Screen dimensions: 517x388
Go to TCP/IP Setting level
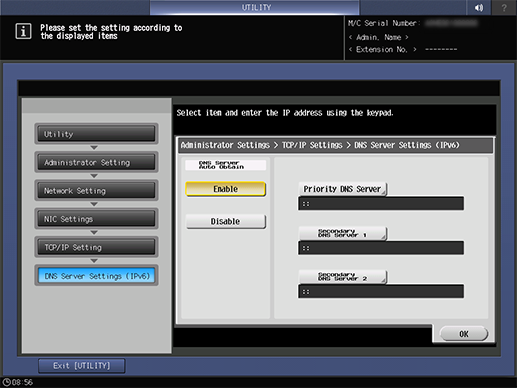point(96,247)
